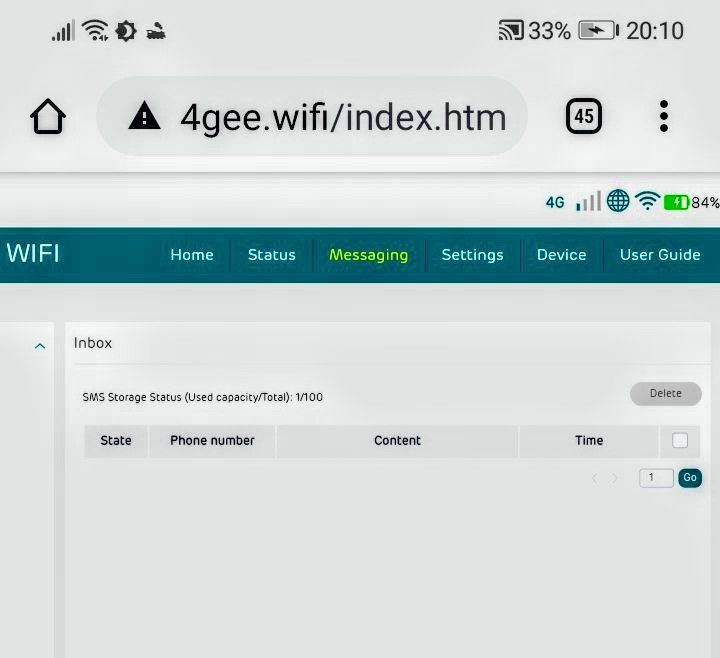Tap the 84% battery percentage text
This screenshot has height=658, width=720.
[705, 202]
